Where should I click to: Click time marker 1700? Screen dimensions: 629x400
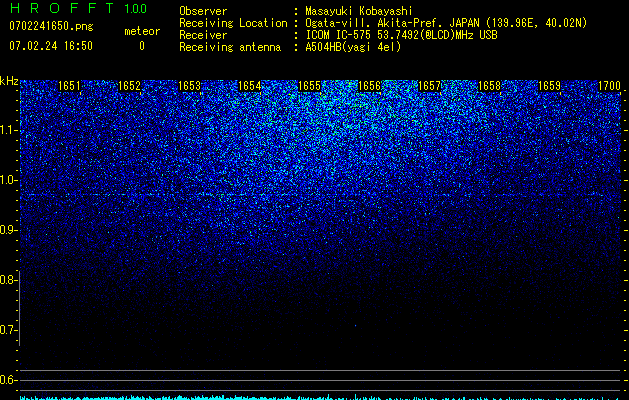coord(610,86)
